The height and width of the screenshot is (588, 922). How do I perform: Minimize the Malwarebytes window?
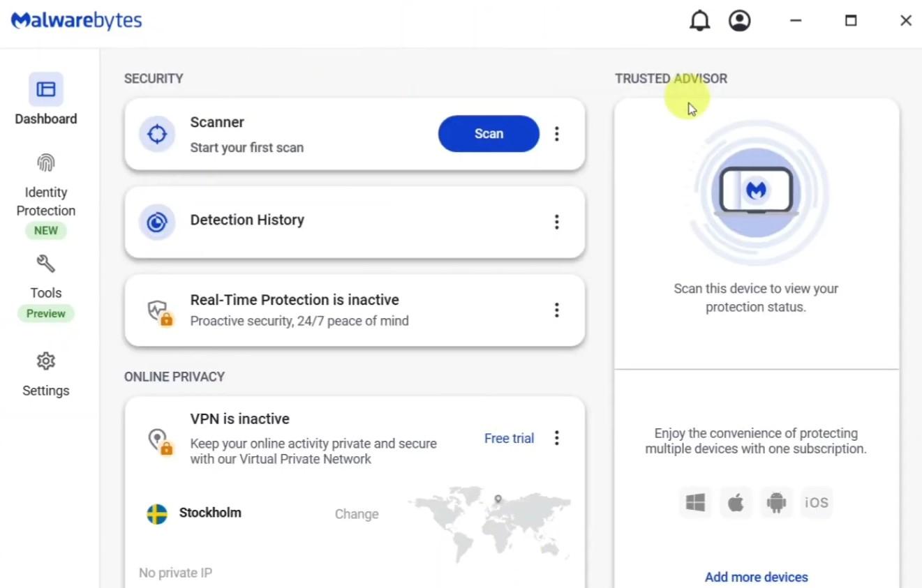(x=796, y=21)
